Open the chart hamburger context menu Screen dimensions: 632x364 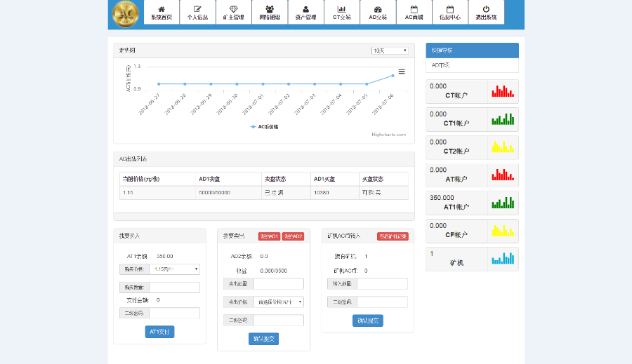pyautogui.click(x=402, y=72)
